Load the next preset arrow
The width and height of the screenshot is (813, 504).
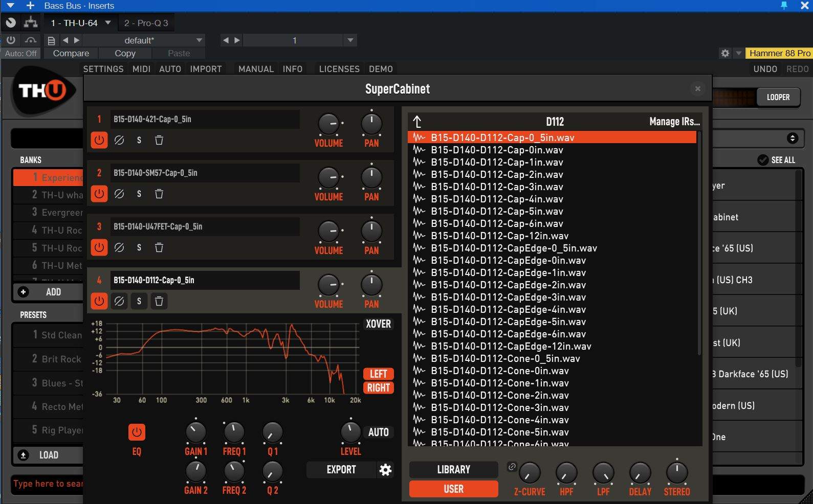pos(77,40)
